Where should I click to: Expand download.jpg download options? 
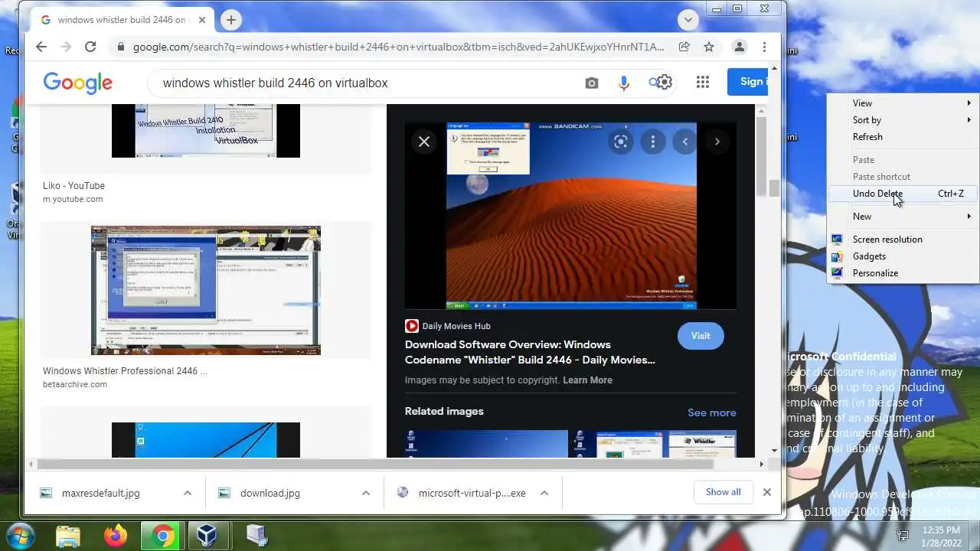(x=366, y=493)
